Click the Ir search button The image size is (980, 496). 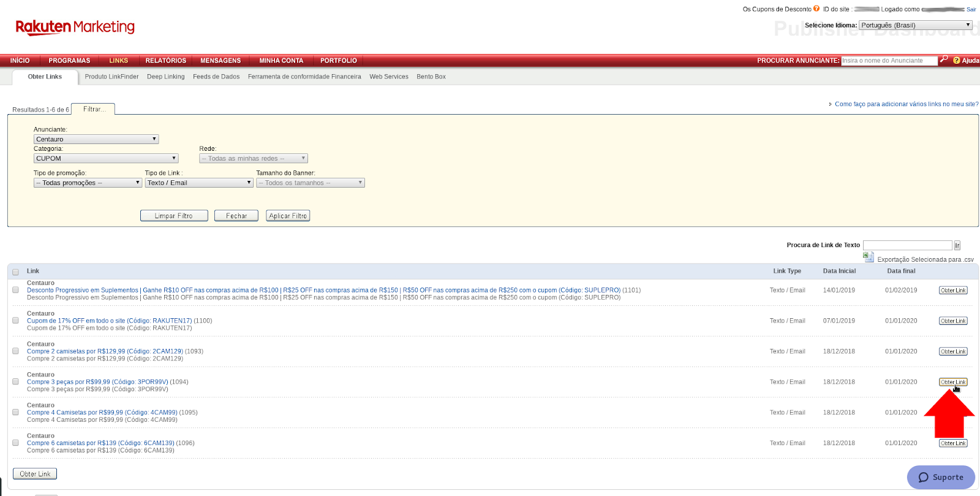(957, 245)
